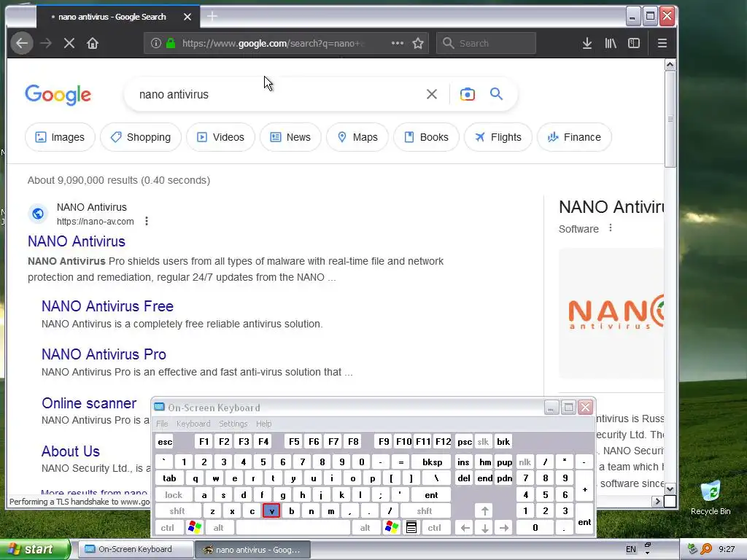Click Firefox toolbar Search field
Image resolution: width=747 pixels, height=560 pixels.
(486, 43)
